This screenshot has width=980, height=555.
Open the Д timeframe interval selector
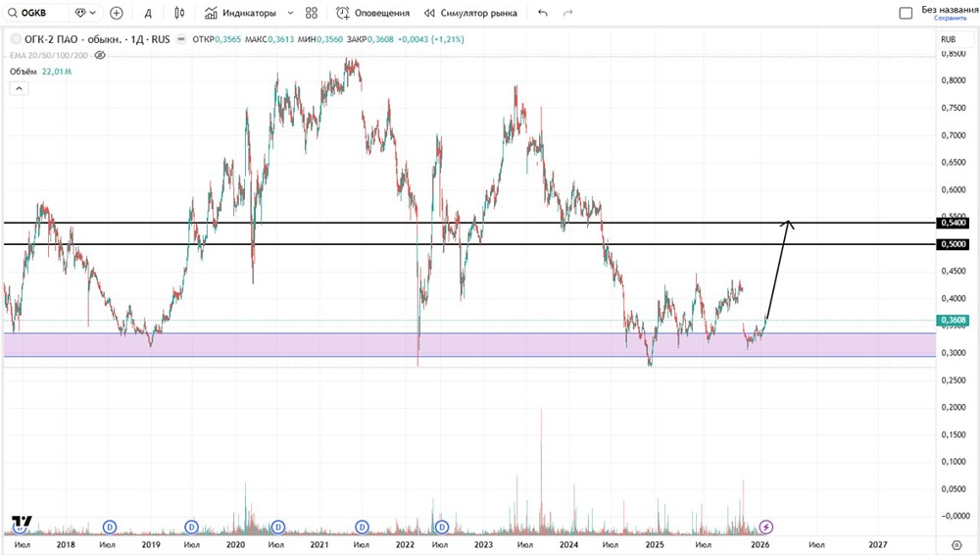coord(148,13)
